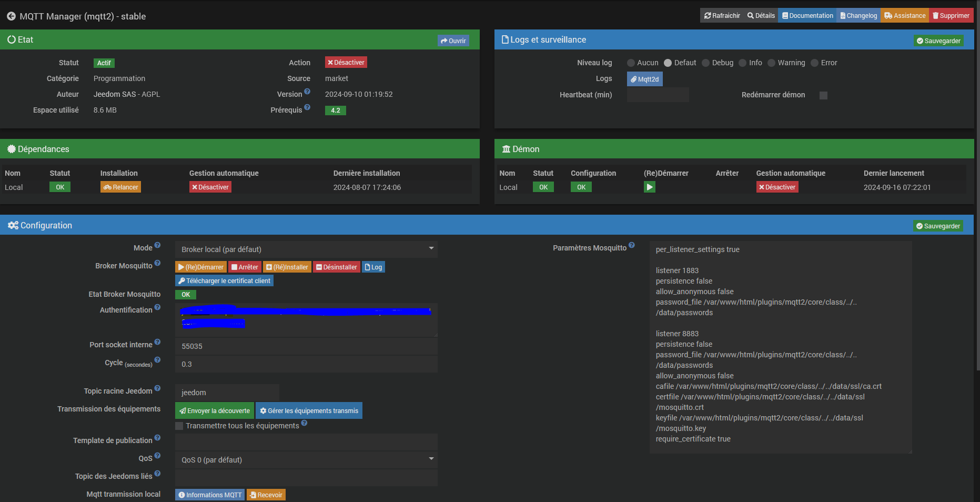The height and width of the screenshot is (502, 980).
Task: Click the Désinstaller Mosquitto button
Action: click(x=337, y=267)
